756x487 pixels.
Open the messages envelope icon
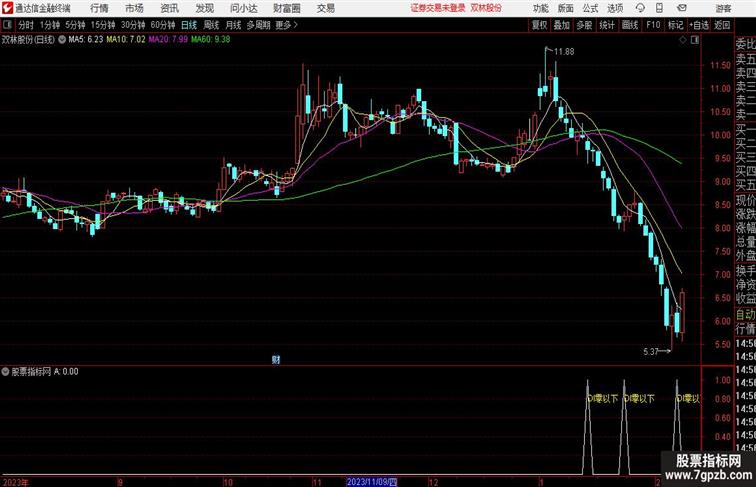681,8
